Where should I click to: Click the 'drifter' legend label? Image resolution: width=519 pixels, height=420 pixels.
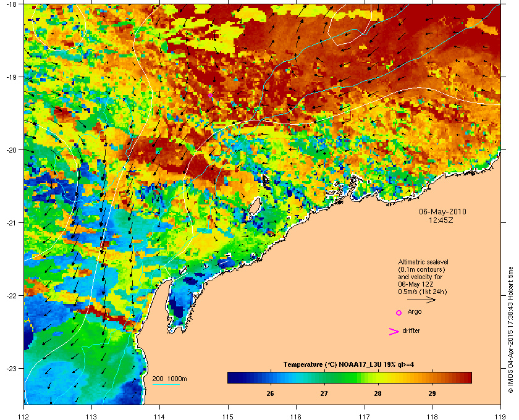(x=411, y=330)
